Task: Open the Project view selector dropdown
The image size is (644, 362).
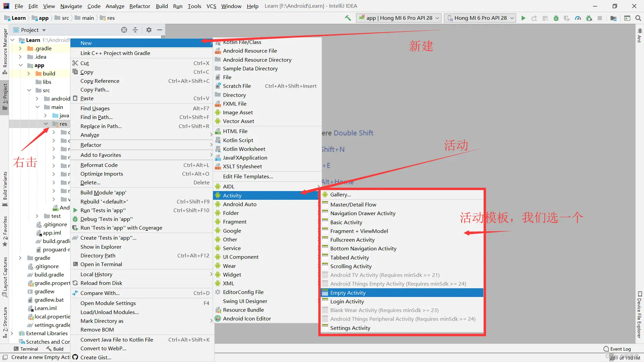Action: point(30,30)
